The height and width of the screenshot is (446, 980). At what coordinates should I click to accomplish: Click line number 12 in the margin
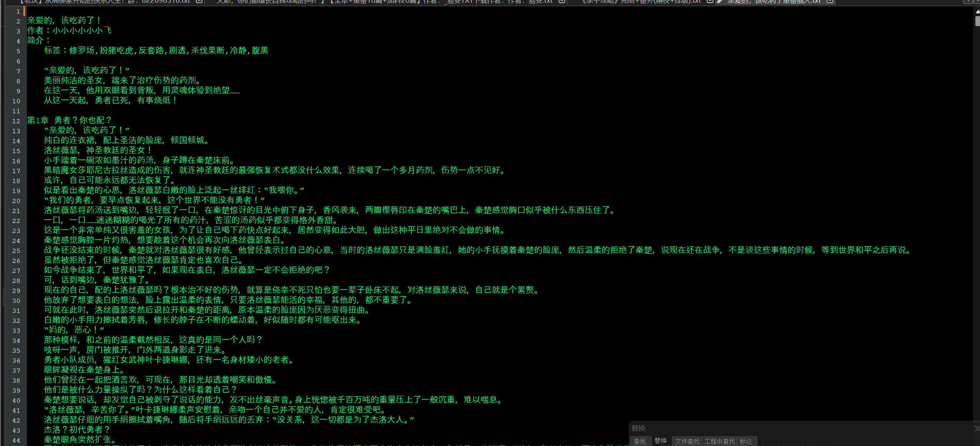pos(16,121)
